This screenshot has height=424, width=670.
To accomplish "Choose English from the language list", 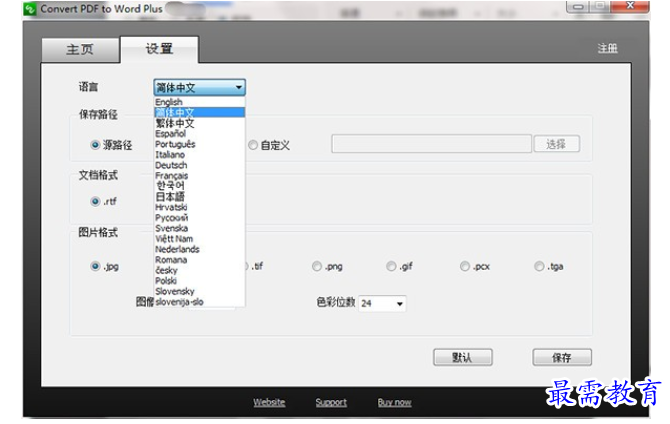I will click(200, 102).
